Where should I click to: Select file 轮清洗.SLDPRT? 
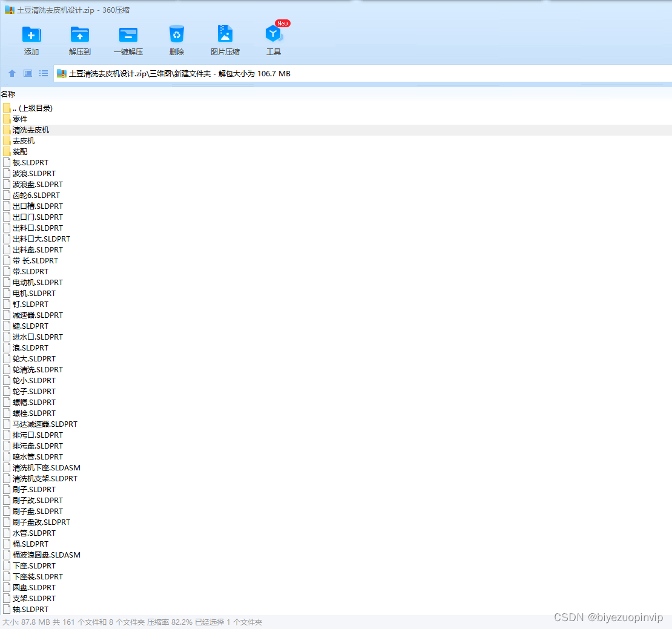(38, 370)
